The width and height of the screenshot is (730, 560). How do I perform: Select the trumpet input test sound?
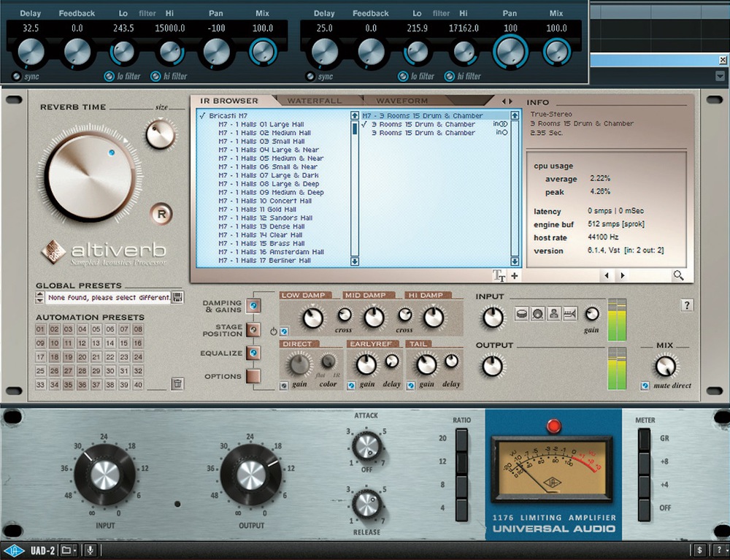[569, 314]
